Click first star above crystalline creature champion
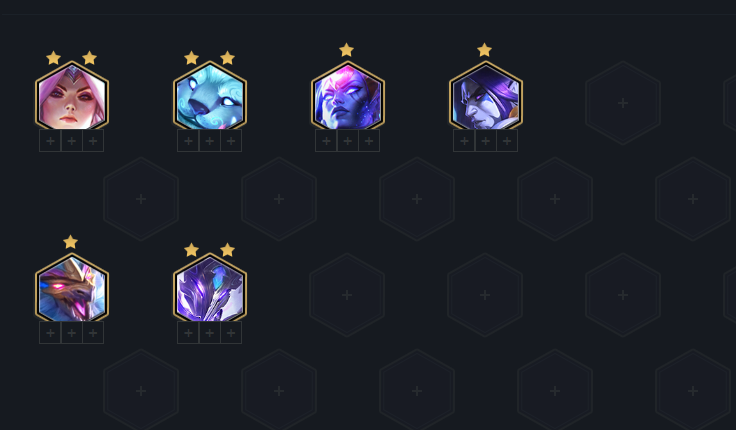 point(192,250)
